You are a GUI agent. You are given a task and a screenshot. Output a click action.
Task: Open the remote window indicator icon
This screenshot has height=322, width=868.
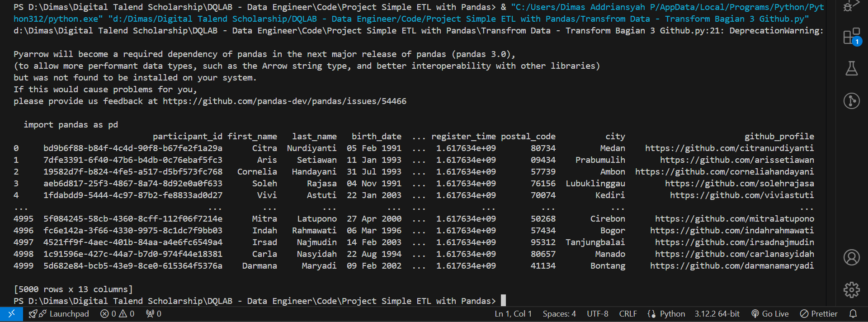click(x=11, y=314)
